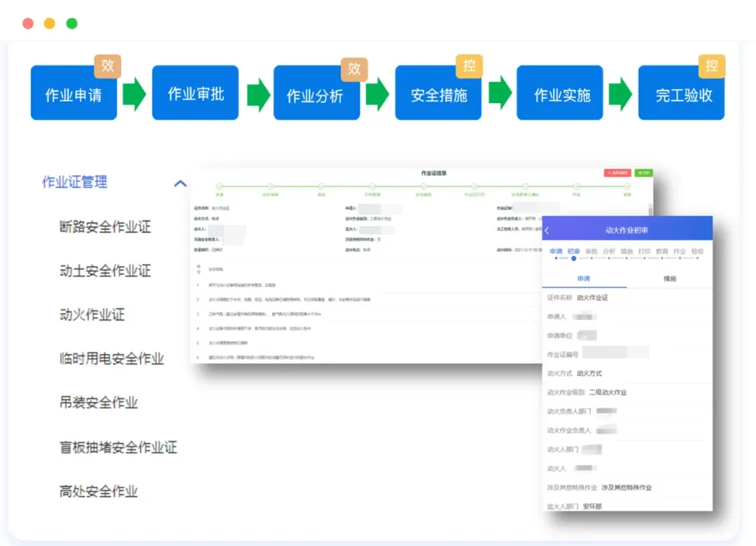Click the 涉及其他特殊作业 row

click(x=627, y=488)
